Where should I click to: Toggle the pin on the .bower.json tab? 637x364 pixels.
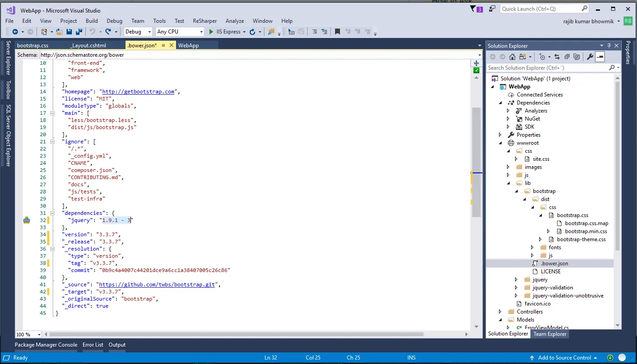point(163,46)
